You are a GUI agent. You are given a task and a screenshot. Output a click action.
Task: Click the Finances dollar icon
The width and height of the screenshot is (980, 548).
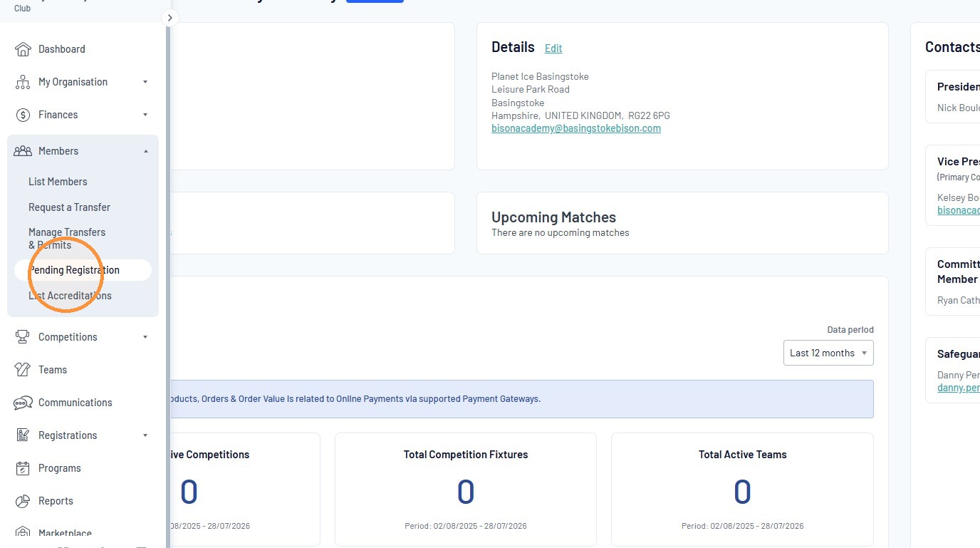click(23, 115)
